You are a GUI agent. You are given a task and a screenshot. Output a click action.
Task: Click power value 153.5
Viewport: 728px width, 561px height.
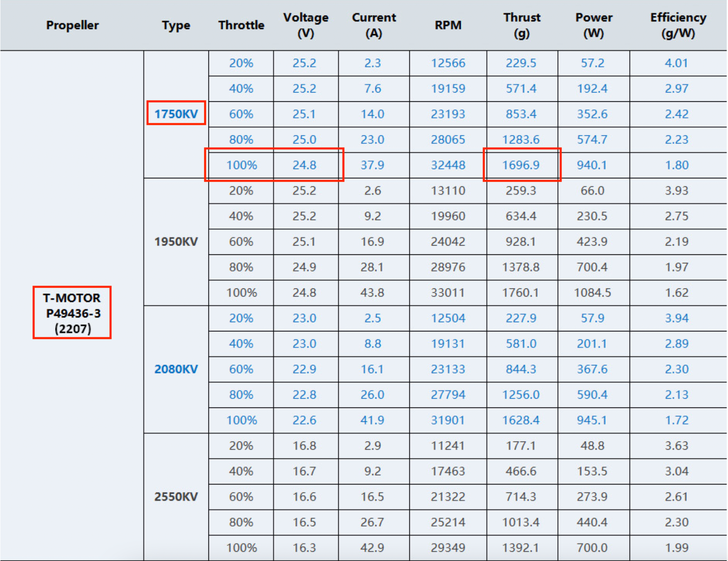pos(592,471)
